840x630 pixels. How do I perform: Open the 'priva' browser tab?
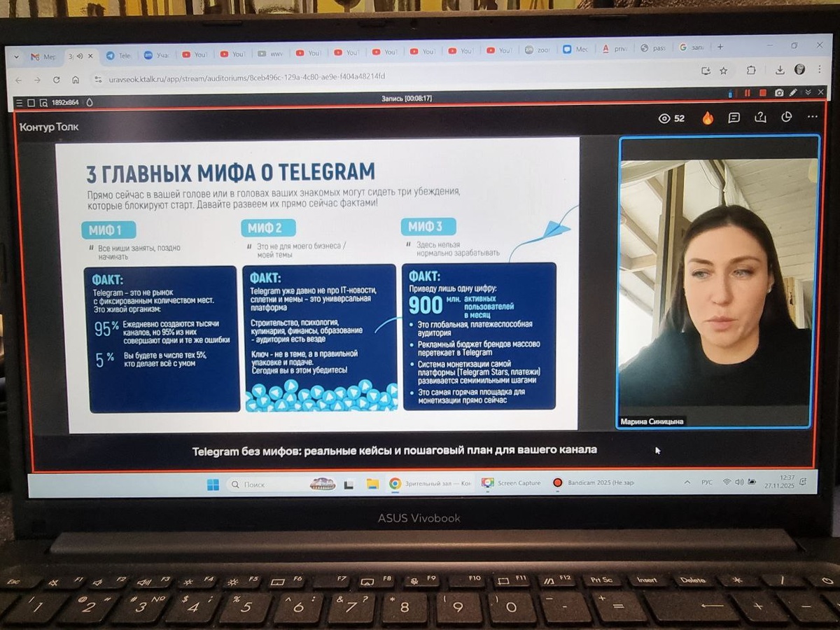(615, 50)
